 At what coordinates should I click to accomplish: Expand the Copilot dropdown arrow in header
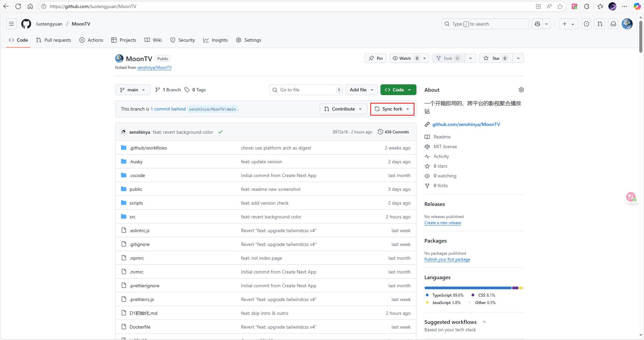point(547,24)
